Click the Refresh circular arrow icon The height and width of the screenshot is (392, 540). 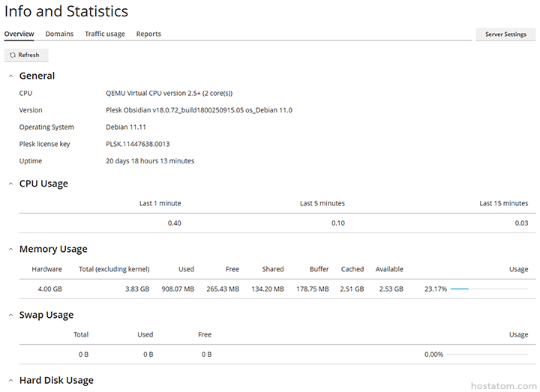[x=13, y=55]
